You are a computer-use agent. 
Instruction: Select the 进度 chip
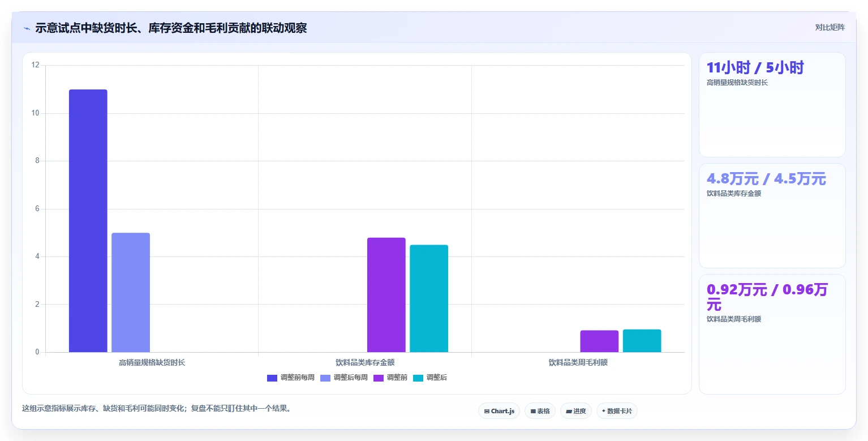(575, 411)
